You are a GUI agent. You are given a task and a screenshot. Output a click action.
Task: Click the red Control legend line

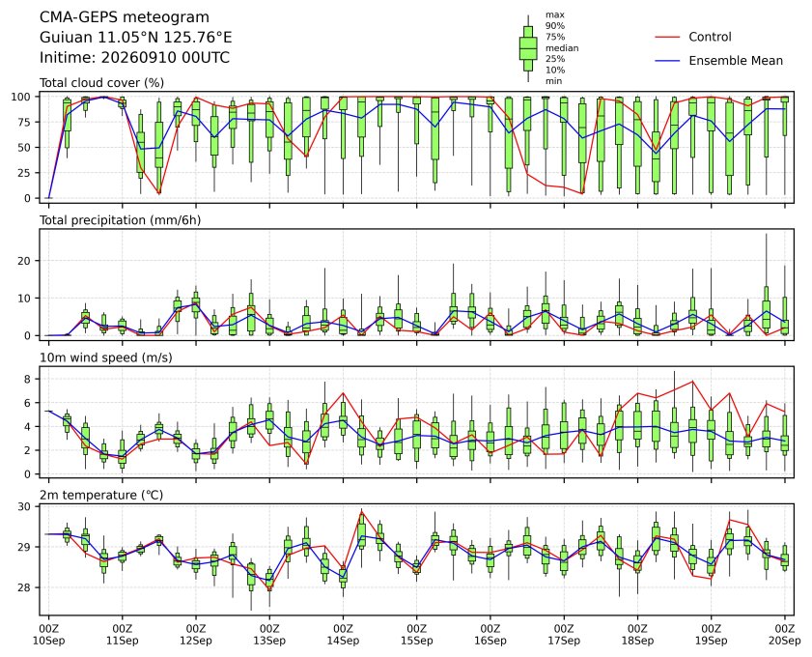point(667,38)
